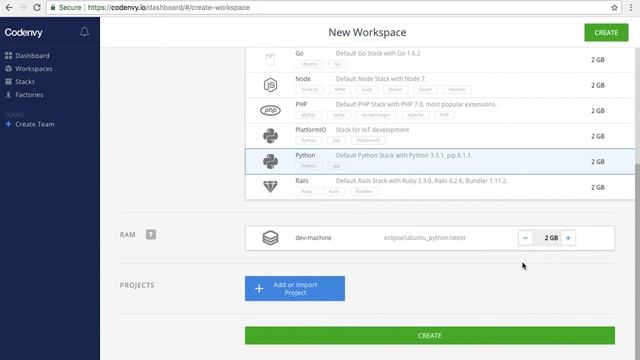Click the New Workspace page title

(x=367, y=33)
